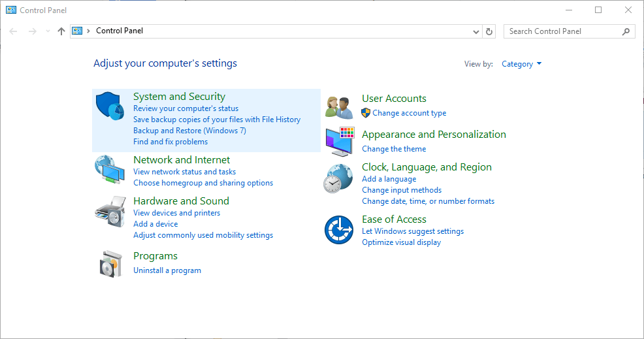
Task: Expand the address bar history dropdown
Action: coord(475,31)
